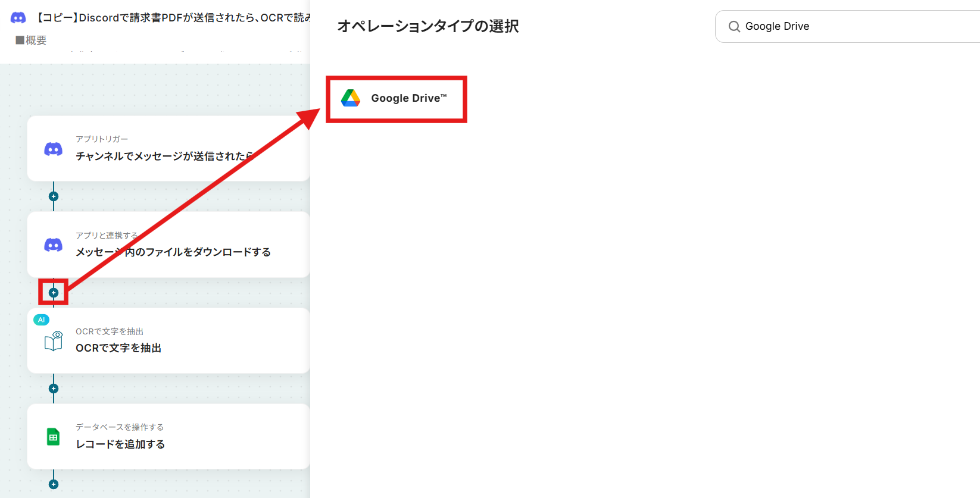The height and width of the screenshot is (498, 980).
Task: Open the OCRで文字を抽出 step card
Action: pyautogui.click(x=168, y=341)
